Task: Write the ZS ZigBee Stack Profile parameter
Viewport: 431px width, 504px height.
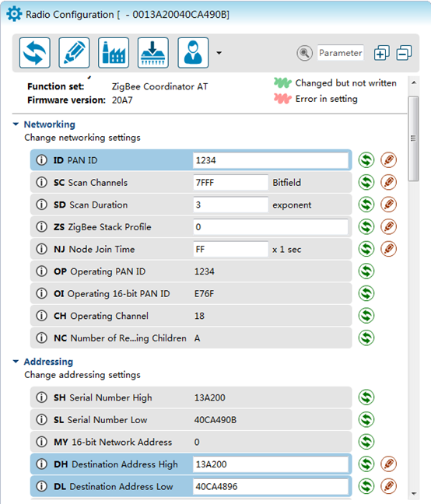Action: point(388,226)
